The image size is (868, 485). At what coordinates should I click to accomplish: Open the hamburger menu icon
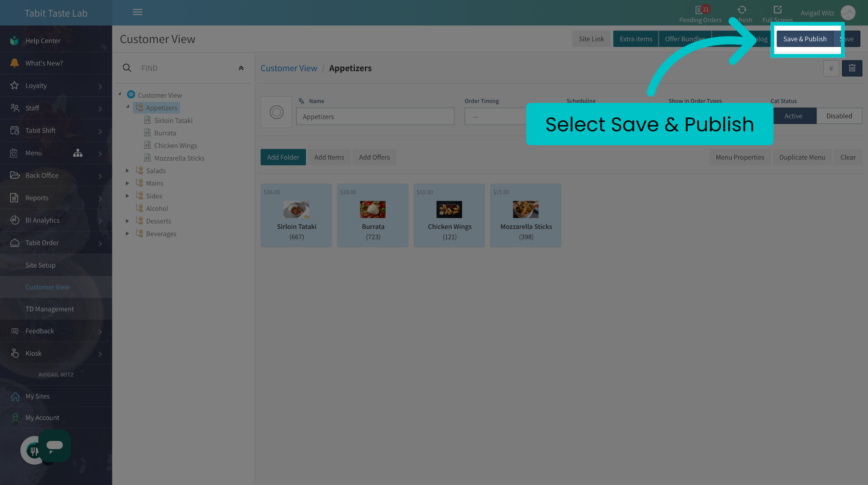click(137, 12)
